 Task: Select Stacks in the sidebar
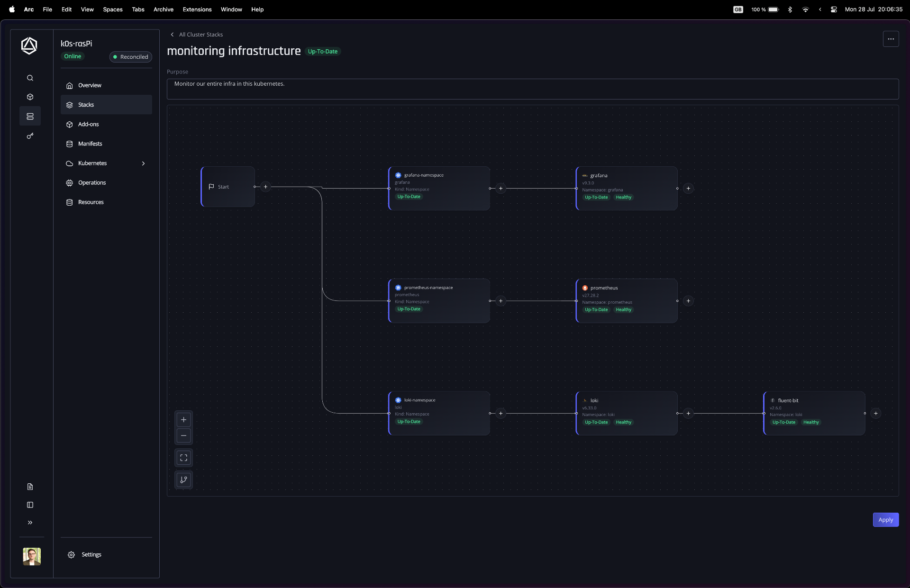click(106, 105)
